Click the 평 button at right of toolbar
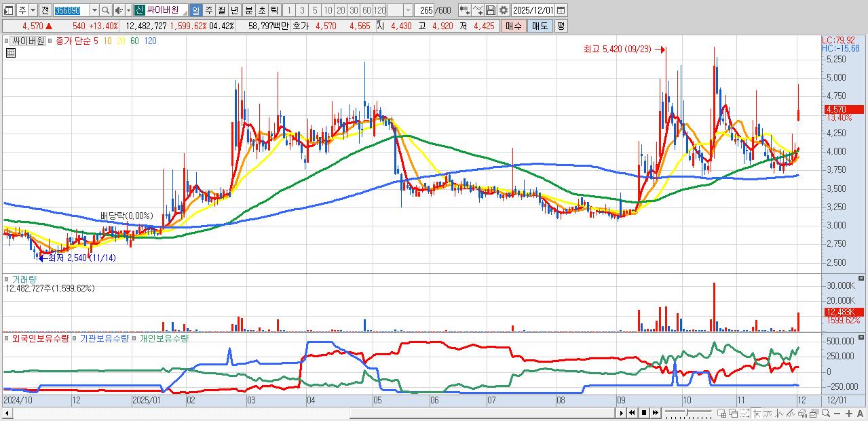The height and width of the screenshot is (421, 868). pos(561,25)
